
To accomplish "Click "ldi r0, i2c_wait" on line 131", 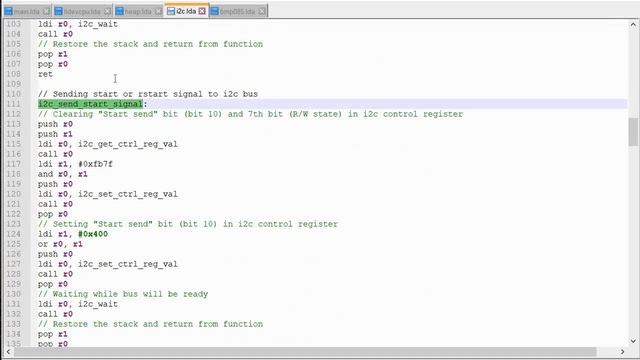I will pyautogui.click(x=78, y=304).
